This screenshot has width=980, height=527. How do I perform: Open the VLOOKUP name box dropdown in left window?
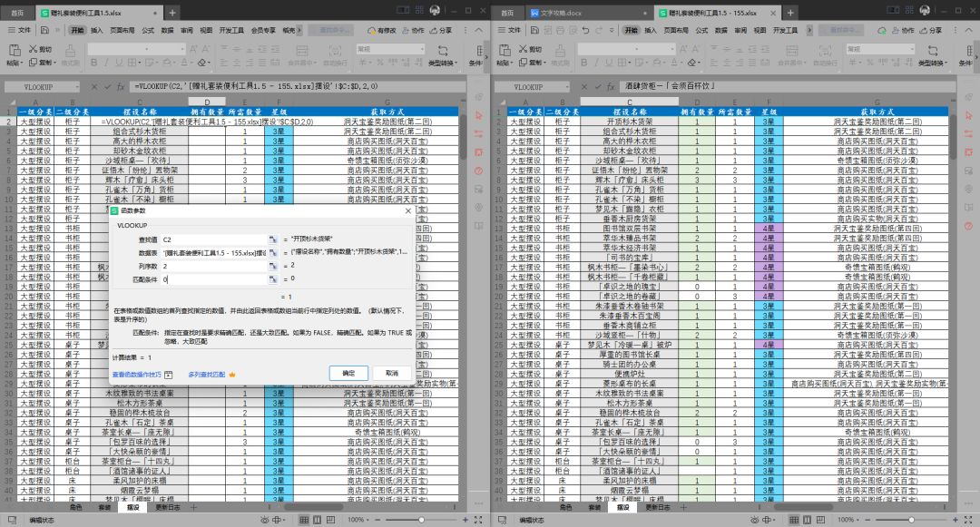pyautogui.click(x=77, y=87)
